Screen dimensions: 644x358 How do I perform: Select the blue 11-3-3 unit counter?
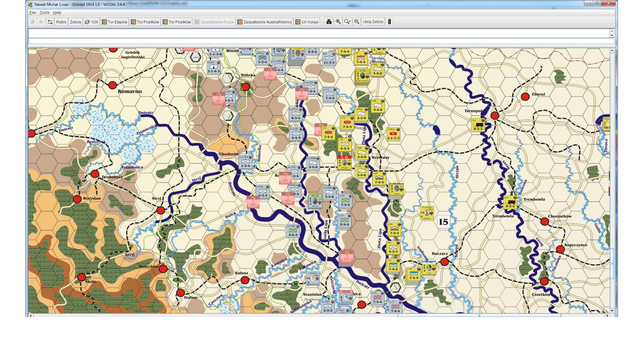pyautogui.click(x=329, y=58)
